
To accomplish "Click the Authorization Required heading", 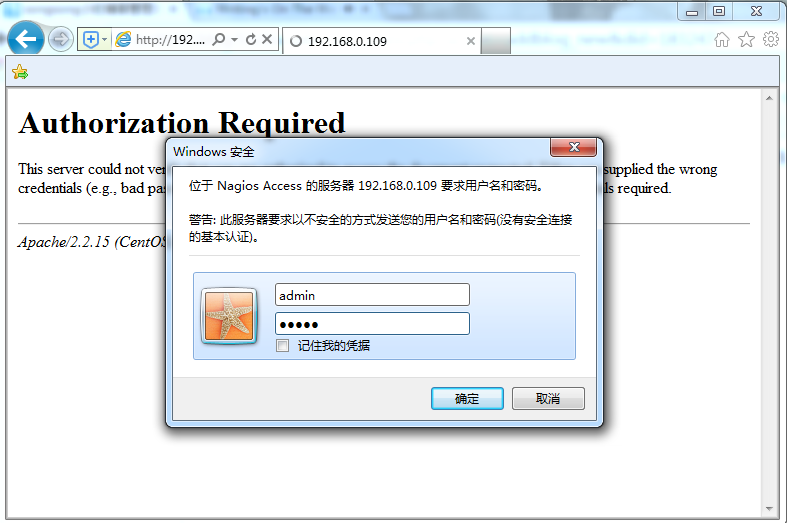I will coord(182,123).
